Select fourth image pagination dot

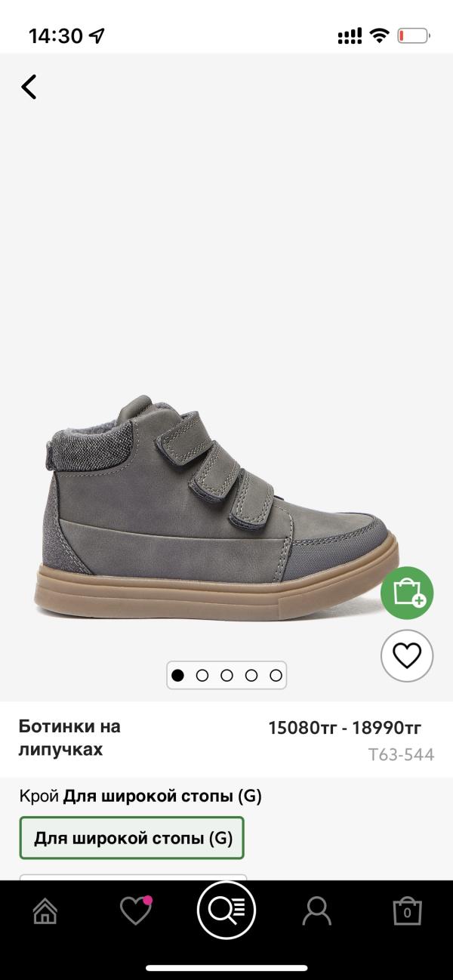pyautogui.click(x=251, y=675)
